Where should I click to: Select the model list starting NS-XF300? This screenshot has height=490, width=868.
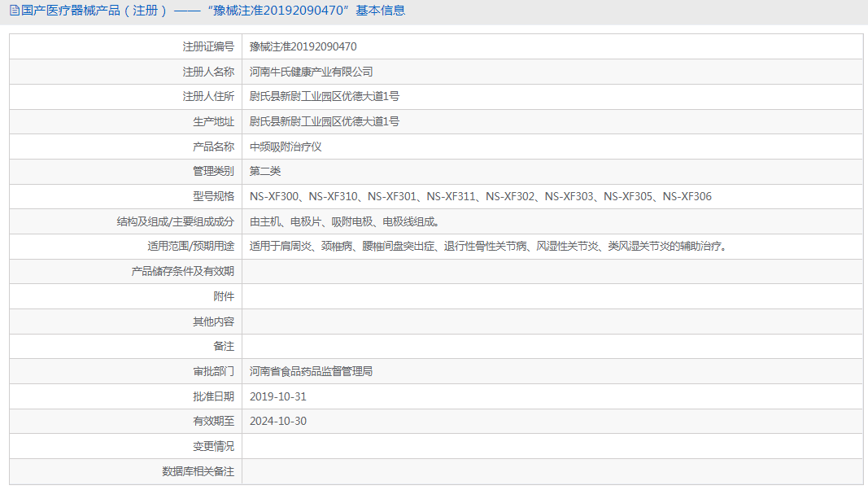pos(481,196)
